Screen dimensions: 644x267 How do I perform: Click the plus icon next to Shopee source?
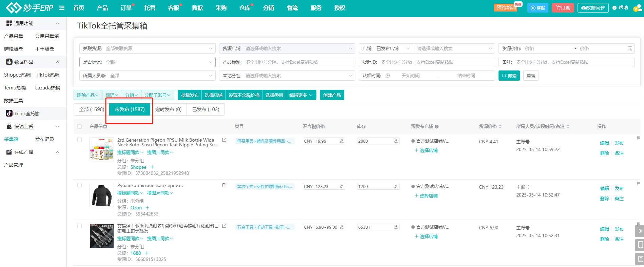pos(152,167)
